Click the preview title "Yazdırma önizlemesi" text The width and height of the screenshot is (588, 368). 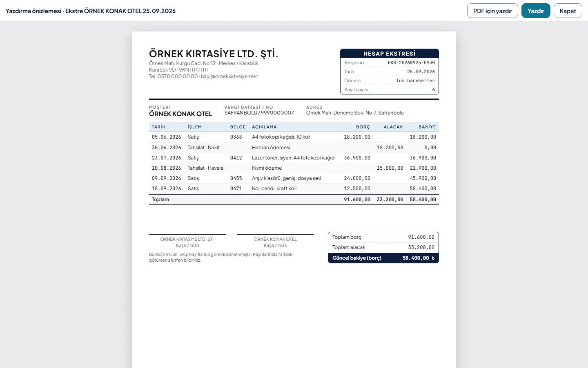point(33,11)
